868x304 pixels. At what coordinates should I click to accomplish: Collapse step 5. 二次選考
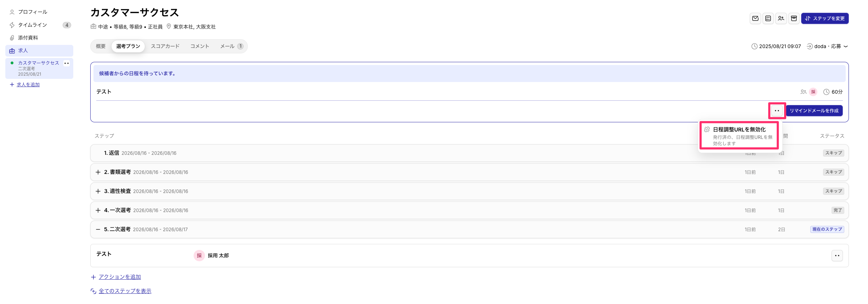(x=98, y=229)
